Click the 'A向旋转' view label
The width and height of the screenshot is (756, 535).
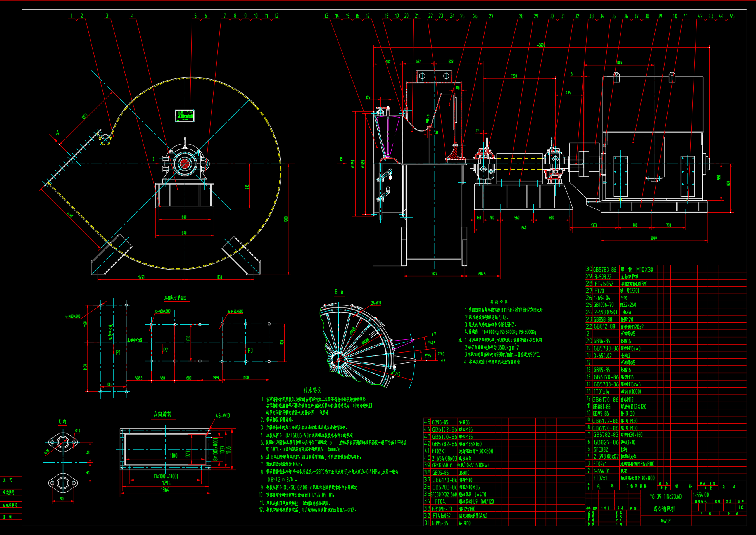(162, 414)
